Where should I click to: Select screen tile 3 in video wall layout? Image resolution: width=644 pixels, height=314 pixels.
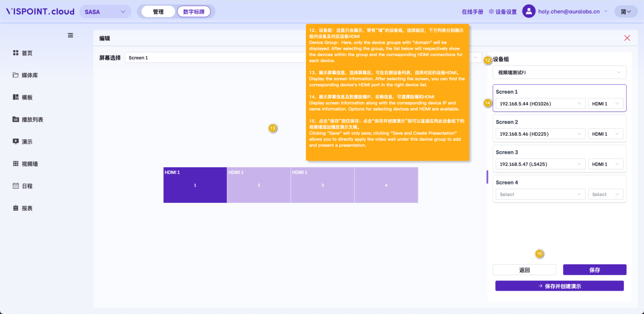pos(323,185)
